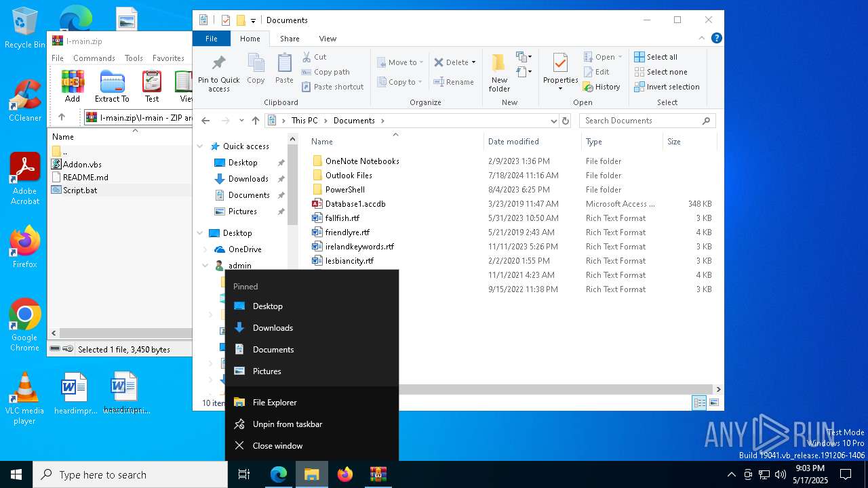The height and width of the screenshot is (488, 868).
Task: Open pinned Pictures in jump list
Action: coord(312,371)
